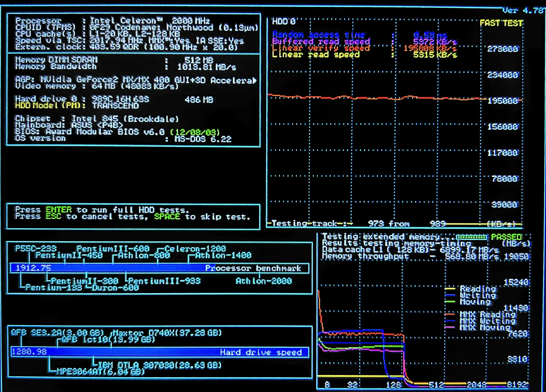This screenshot has height=392, width=546.
Task: Click the blue Hard drive speed bar
Action: pyautogui.click(x=159, y=352)
